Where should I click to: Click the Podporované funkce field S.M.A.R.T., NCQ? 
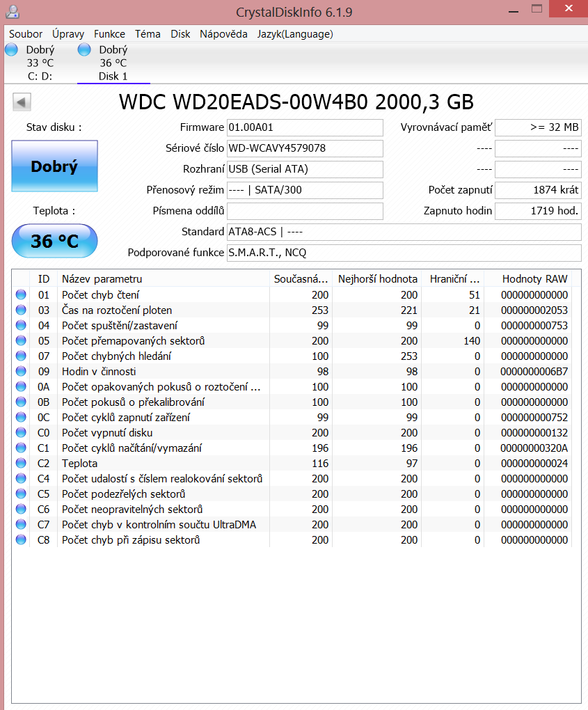(404, 253)
